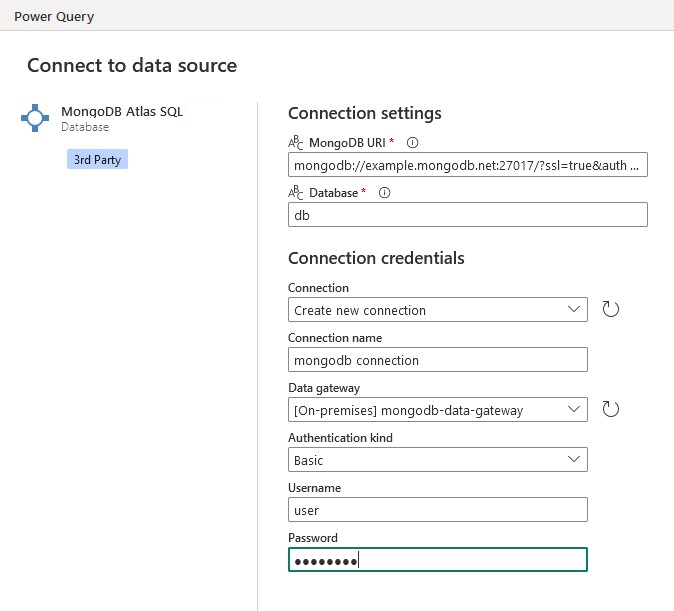Click into the Password field
This screenshot has height=611, width=674.
click(x=437, y=560)
